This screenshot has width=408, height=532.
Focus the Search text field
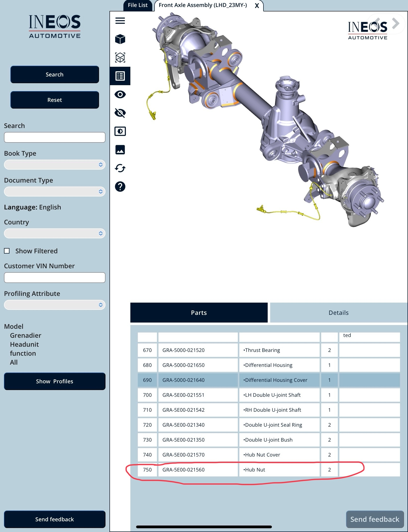point(54,137)
